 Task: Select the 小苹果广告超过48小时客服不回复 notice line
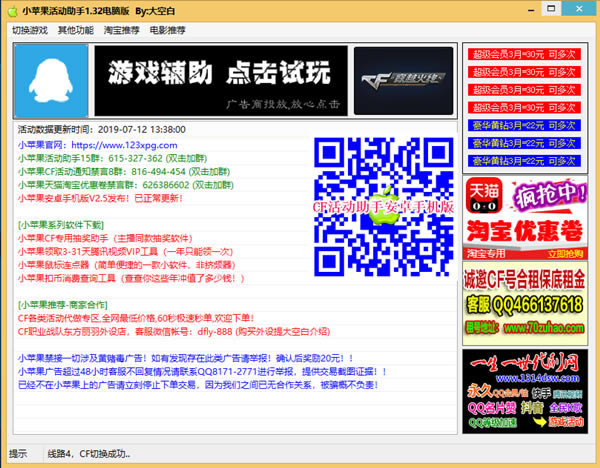(202, 372)
